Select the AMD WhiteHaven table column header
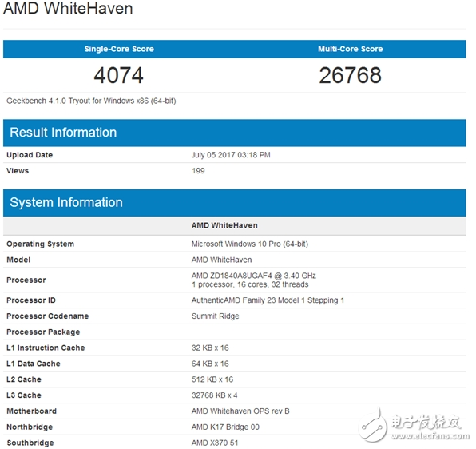 click(224, 225)
